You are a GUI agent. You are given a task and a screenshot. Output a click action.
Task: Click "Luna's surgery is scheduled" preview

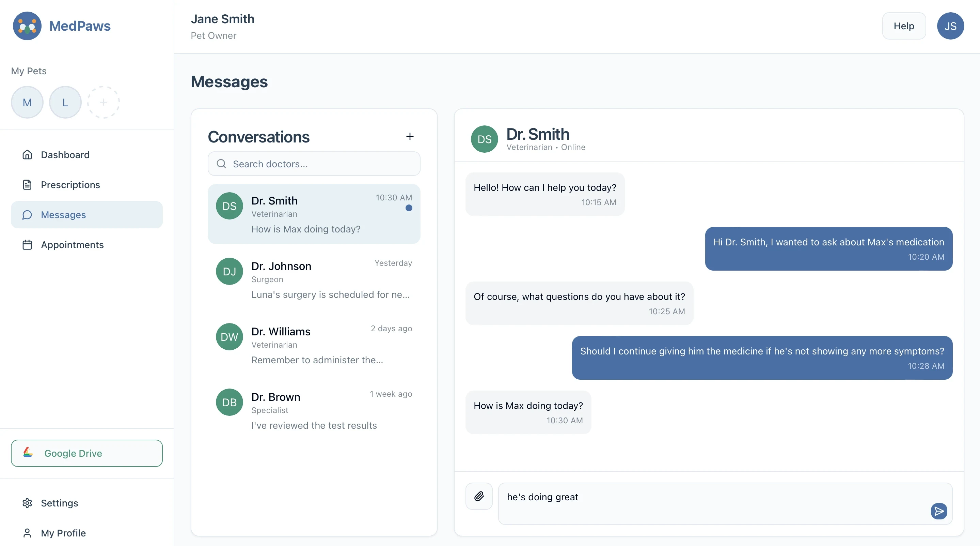(330, 295)
